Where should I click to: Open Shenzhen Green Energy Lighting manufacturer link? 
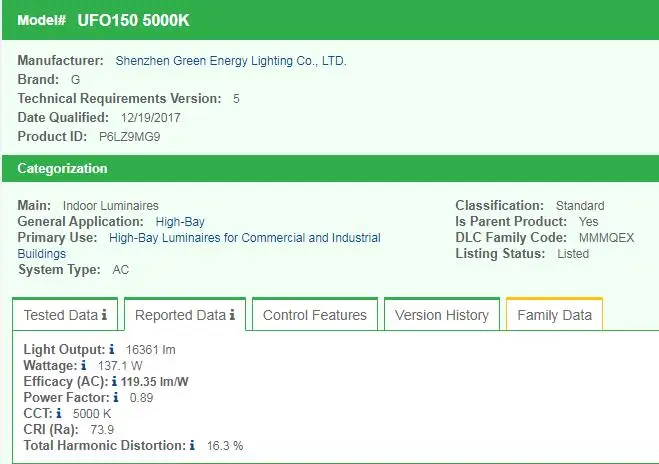click(231, 61)
